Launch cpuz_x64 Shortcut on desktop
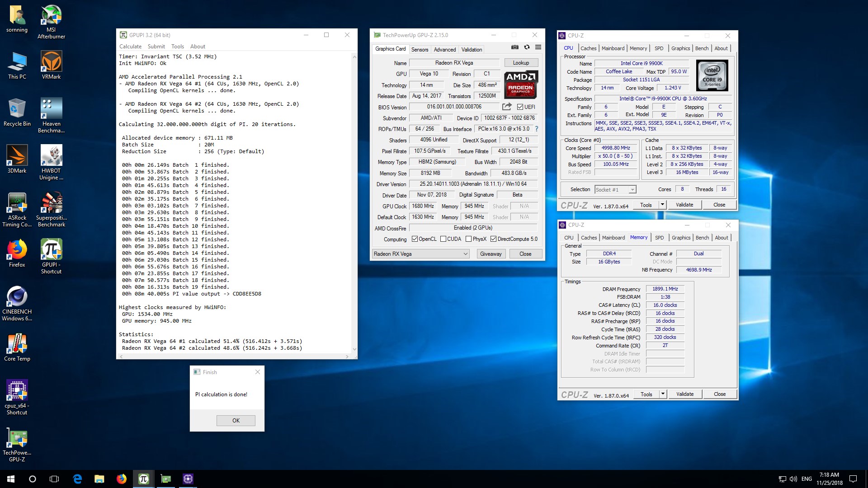868x488 pixels. pyautogui.click(x=17, y=398)
